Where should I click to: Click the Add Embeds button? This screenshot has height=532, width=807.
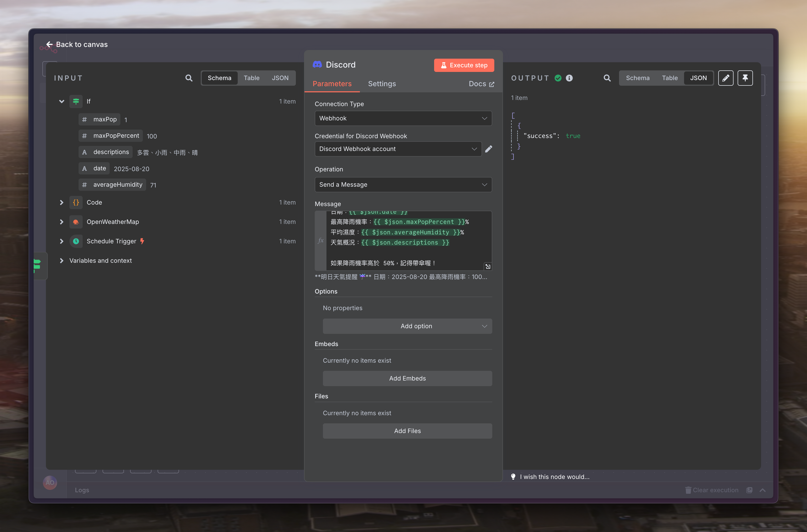pos(407,378)
